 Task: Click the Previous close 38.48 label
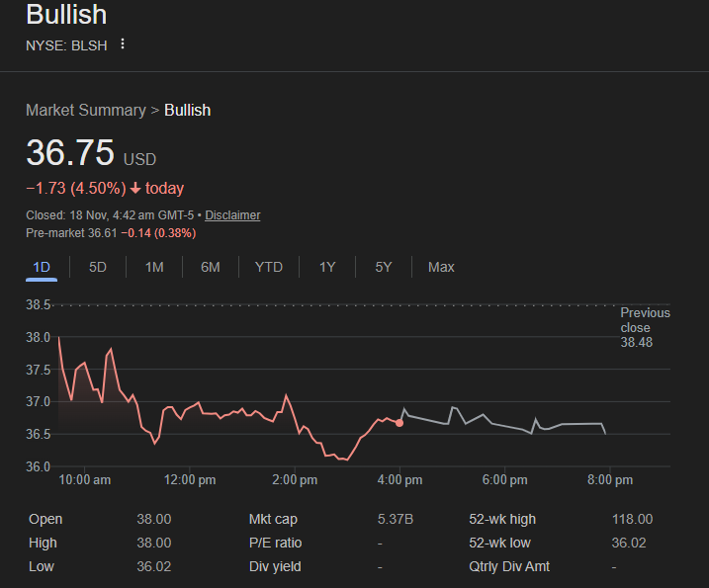pyautogui.click(x=644, y=327)
